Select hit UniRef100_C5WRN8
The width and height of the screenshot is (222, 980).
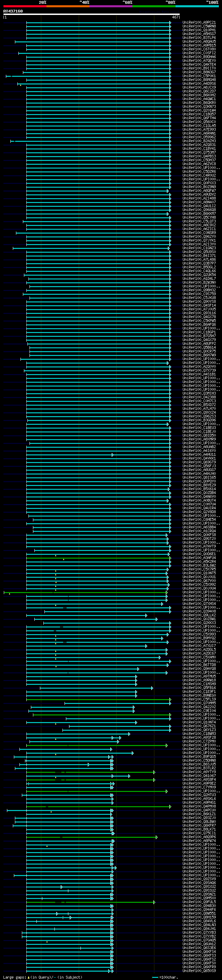point(199,26)
